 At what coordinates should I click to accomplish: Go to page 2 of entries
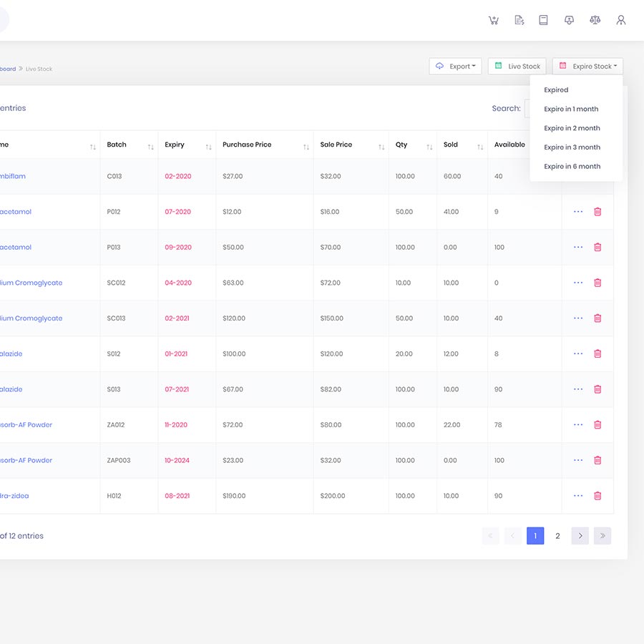pos(557,536)
